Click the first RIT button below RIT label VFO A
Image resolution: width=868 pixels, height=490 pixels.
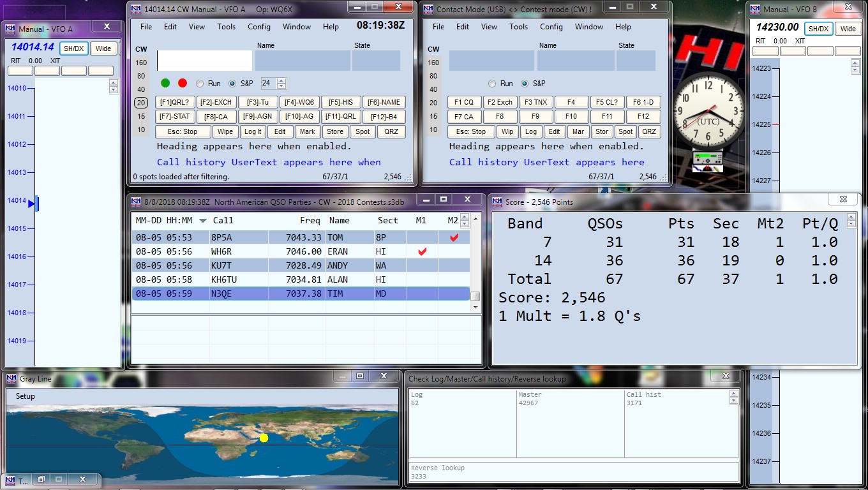(x=20, y=71)
